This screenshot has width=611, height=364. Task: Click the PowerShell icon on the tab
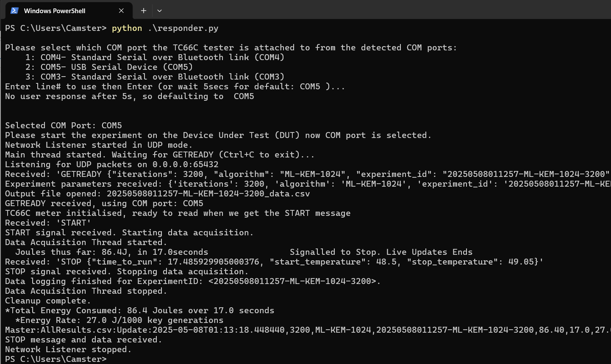[14, 11]
